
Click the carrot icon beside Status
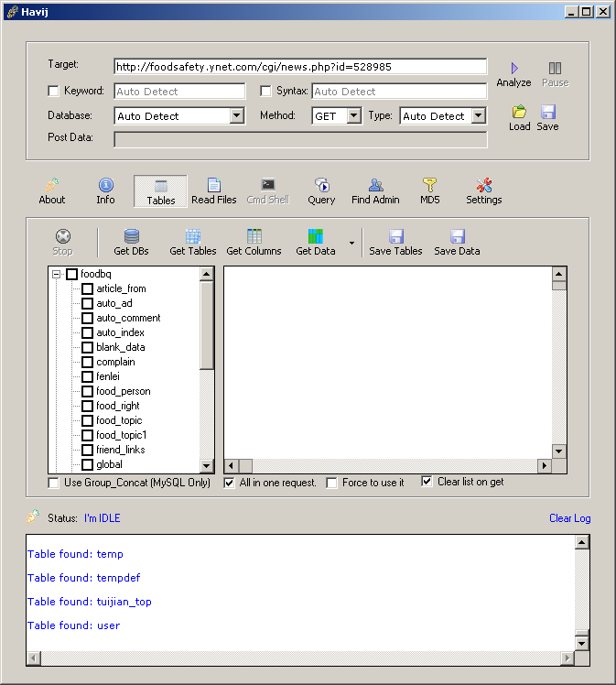(x=33, y=516)
